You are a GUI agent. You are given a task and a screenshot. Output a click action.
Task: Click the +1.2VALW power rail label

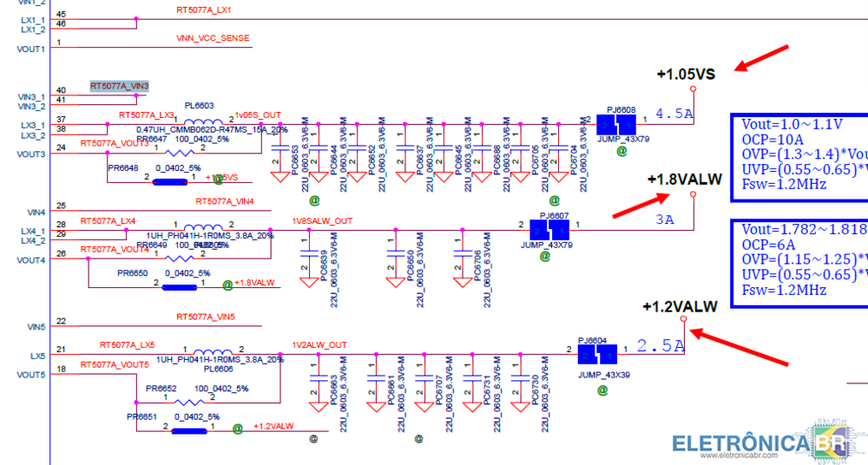pos(680,306)
